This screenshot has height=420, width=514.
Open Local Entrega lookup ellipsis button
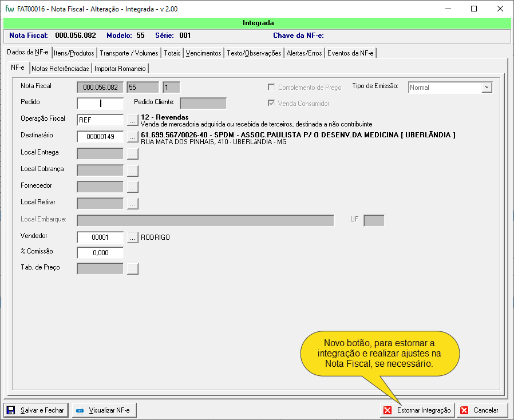[132, 154]
